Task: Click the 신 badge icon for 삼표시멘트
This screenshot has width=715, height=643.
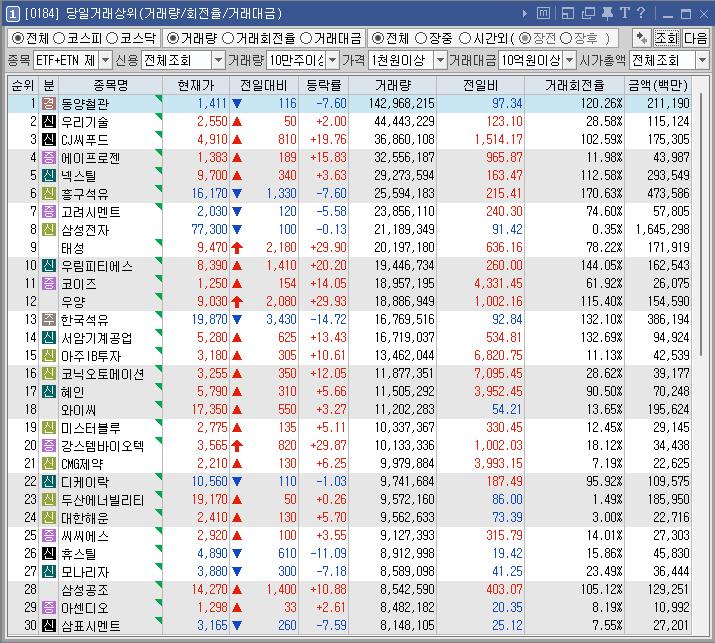Action: pos(49,625)
